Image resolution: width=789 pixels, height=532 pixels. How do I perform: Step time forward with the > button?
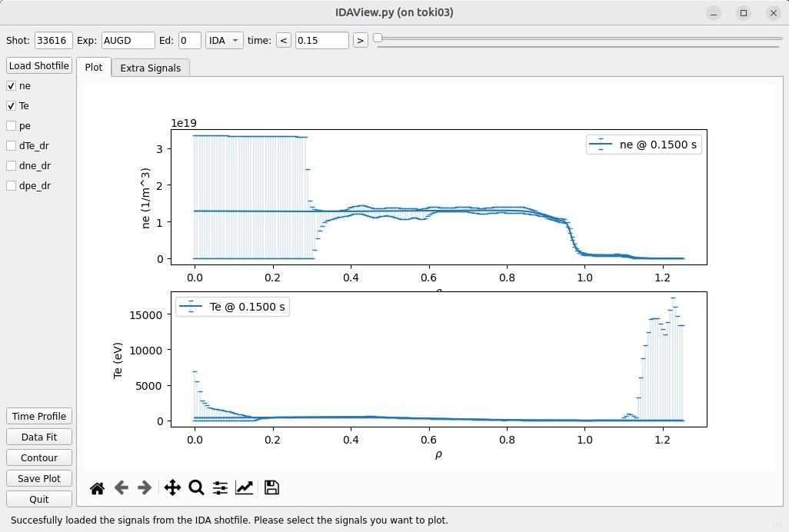(x=360, y=41)
